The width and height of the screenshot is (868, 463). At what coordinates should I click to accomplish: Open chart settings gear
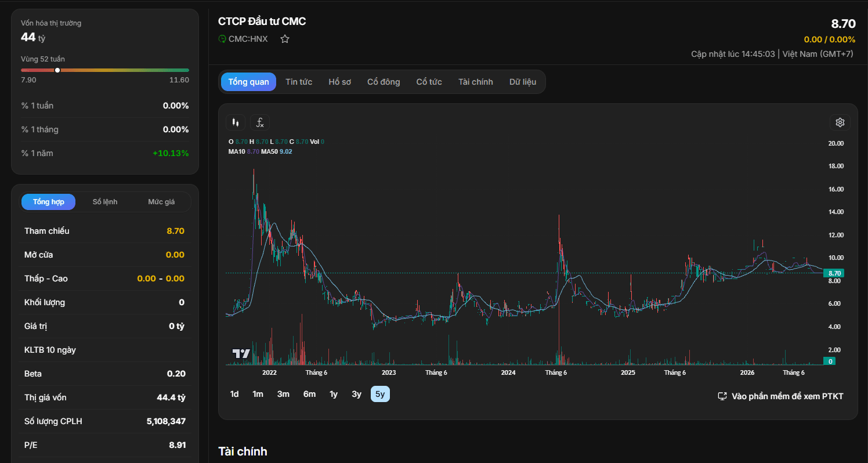pyautogui.click(x=840, y=122)
